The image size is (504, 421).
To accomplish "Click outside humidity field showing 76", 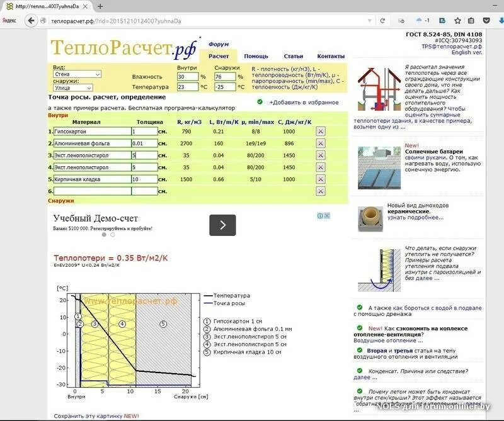I will tap(225, 77).
